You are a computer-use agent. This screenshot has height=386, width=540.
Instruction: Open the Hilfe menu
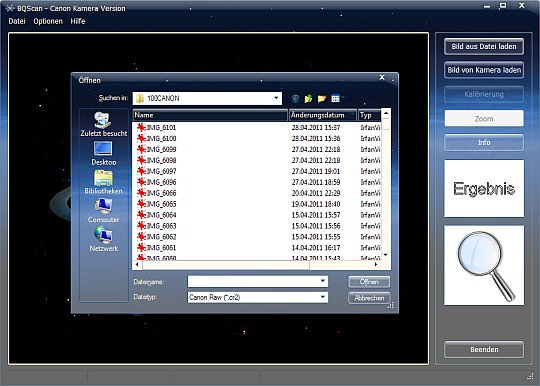point(77,21)
